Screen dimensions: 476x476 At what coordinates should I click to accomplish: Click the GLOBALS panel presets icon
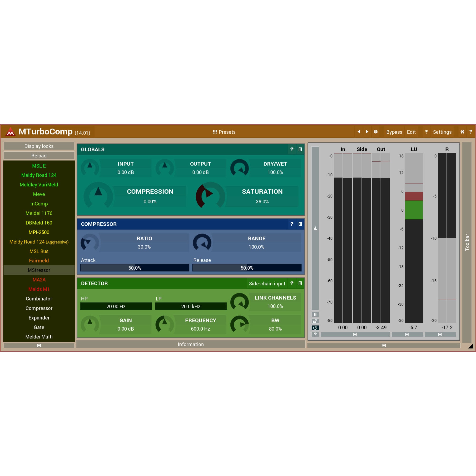[300, 149]
